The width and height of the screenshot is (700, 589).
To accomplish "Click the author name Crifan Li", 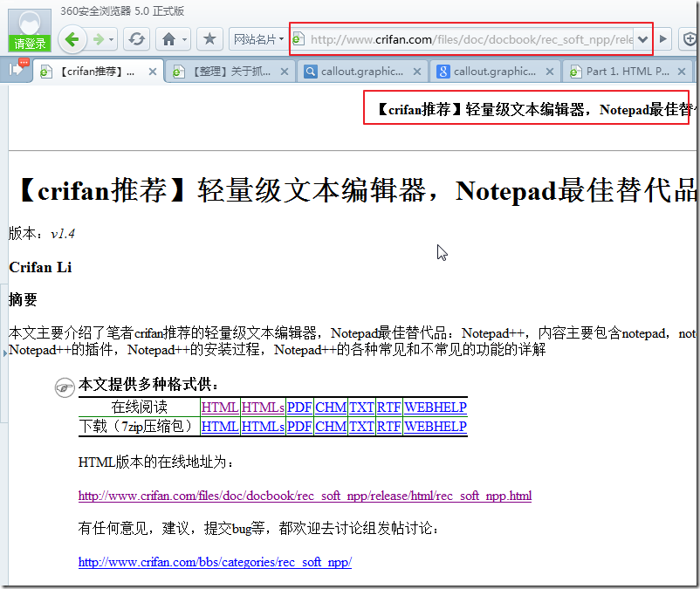I will tap(40, 267).
